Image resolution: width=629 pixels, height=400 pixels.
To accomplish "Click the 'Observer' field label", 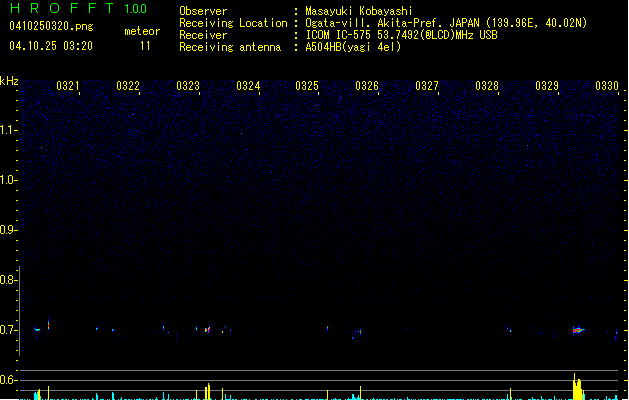I will point(203,11).
